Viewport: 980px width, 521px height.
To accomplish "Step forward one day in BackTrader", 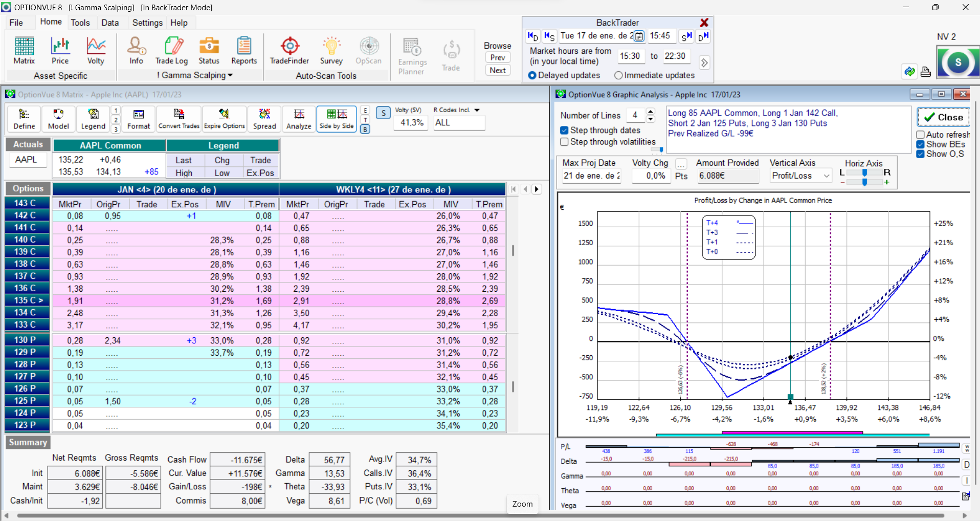I will click(703, 36).
